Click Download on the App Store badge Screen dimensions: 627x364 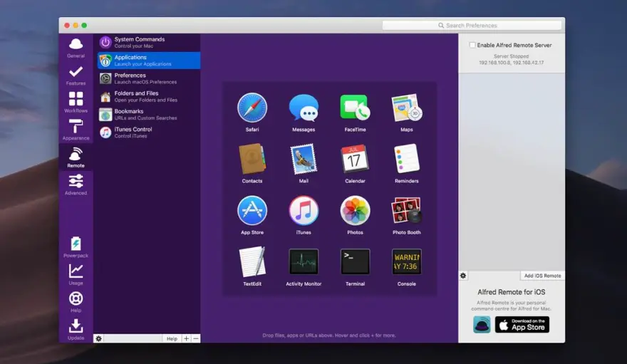(522, 324)
